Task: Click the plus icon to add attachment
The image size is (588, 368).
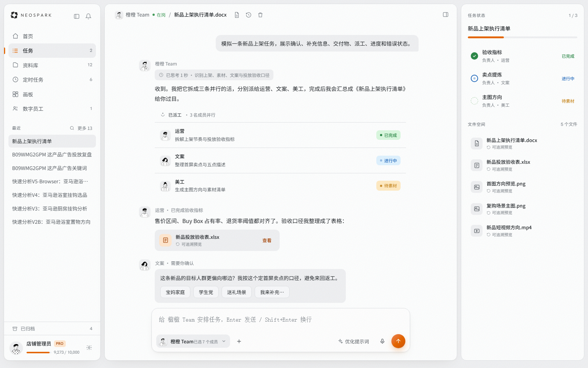Action: [239, 341]
